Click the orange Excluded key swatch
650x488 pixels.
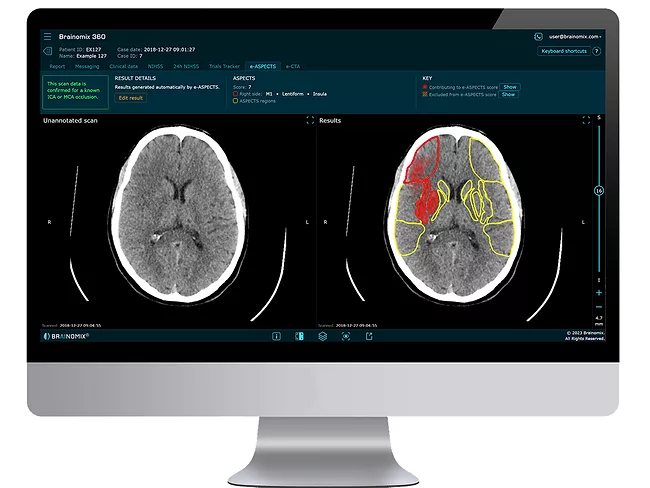pyautogui.click(x=425, y=95)
